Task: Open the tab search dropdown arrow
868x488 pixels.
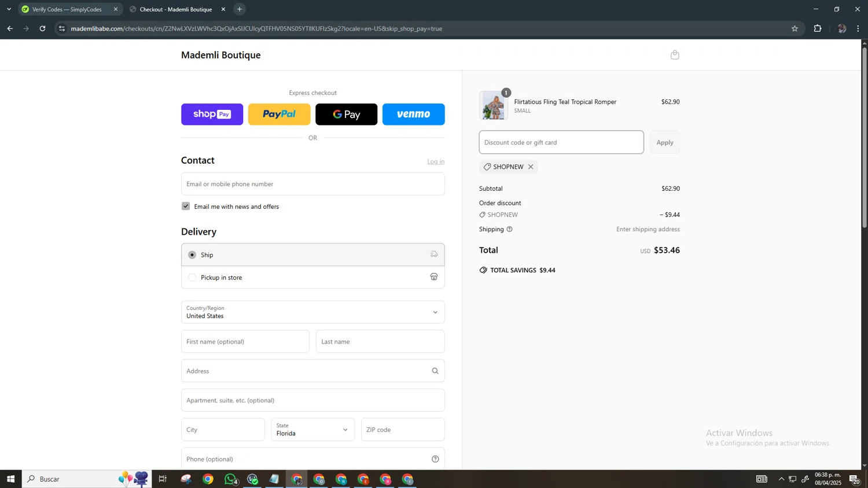Action: click(9, 9)
